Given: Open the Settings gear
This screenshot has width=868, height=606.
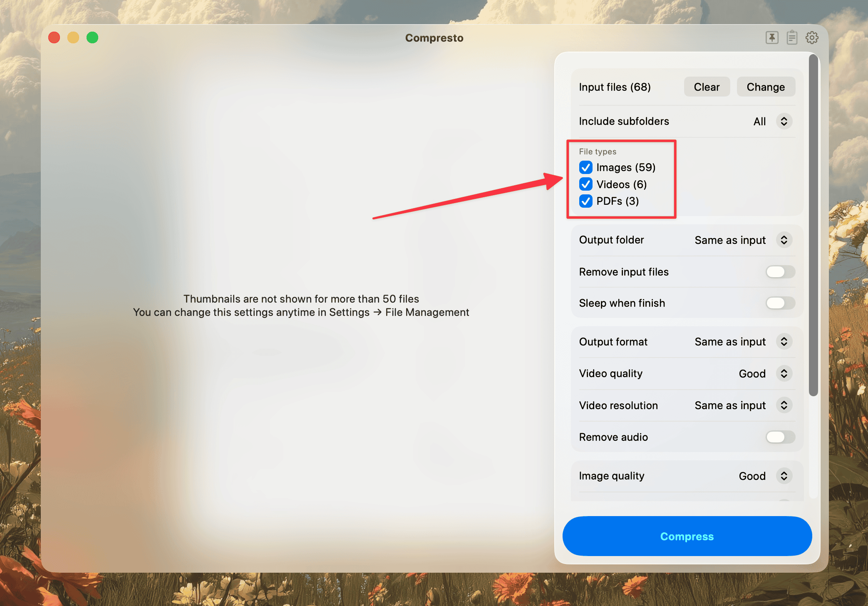Looking at the screenshot, I should [812, 37].
